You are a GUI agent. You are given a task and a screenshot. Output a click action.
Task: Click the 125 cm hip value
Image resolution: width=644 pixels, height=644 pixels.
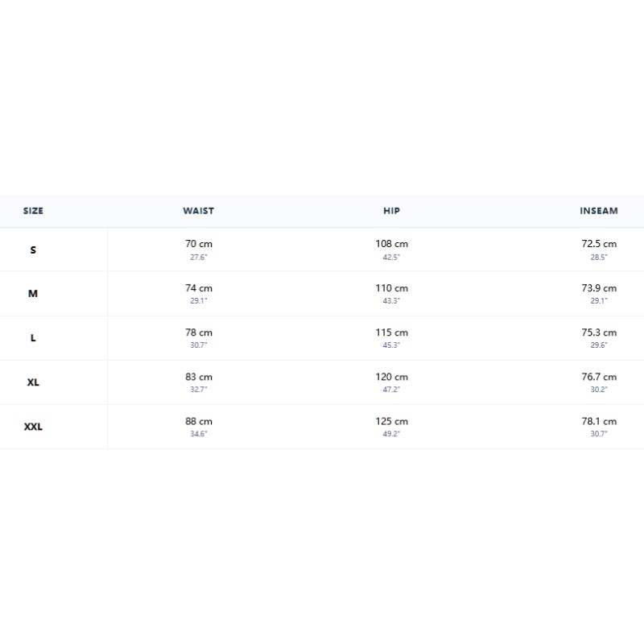coord(391,421)
